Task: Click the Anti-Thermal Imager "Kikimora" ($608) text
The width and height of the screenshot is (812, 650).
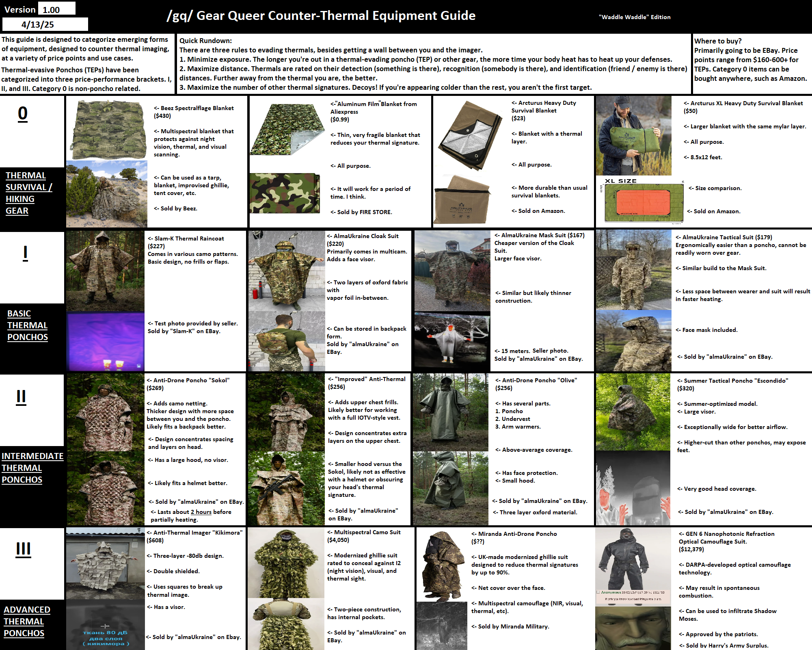Action: tap(194, 536)
